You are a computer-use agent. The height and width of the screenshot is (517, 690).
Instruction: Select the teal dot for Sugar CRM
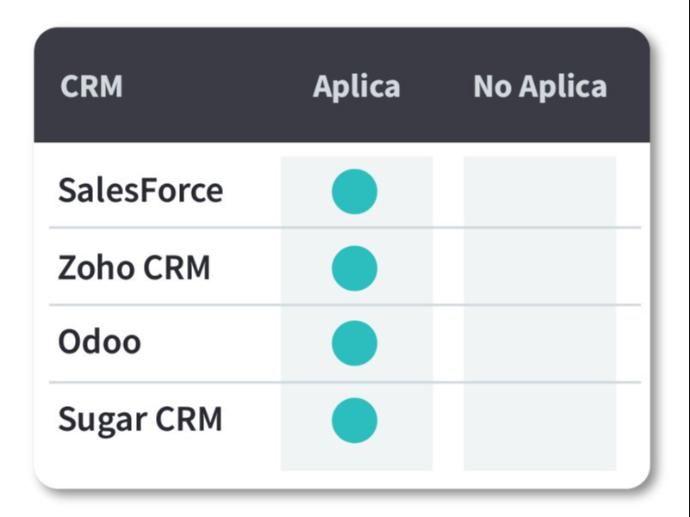pyautogui.click(x=354, y=420)
